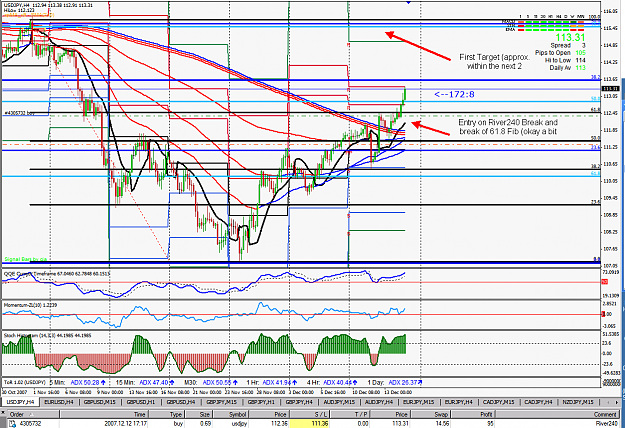Image resolution: width=625 pixels, height=428 pixels.
Task: Click the Pips to Open 105 readout
Action: click(x=560, y=53)
